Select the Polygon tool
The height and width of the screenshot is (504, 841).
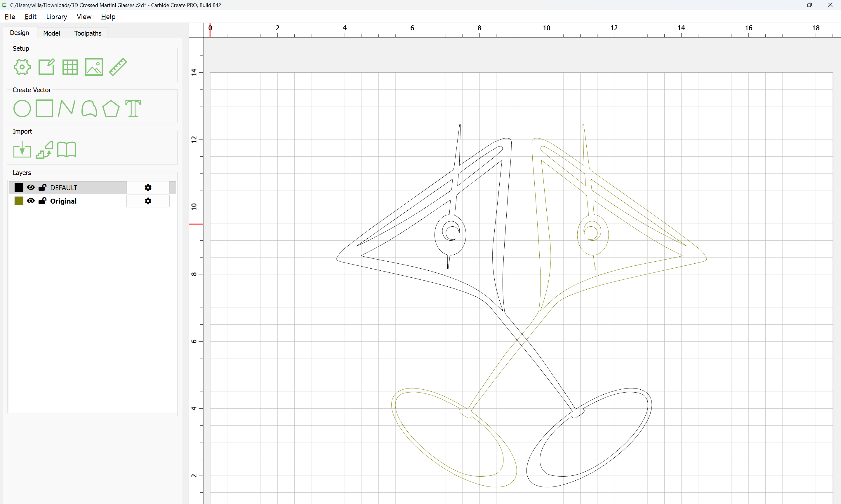[x=111, y=109]
